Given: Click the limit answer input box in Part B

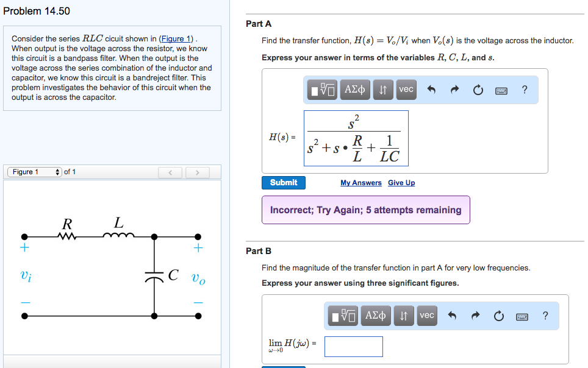Looking at the screenshot, I should [354, 346].
